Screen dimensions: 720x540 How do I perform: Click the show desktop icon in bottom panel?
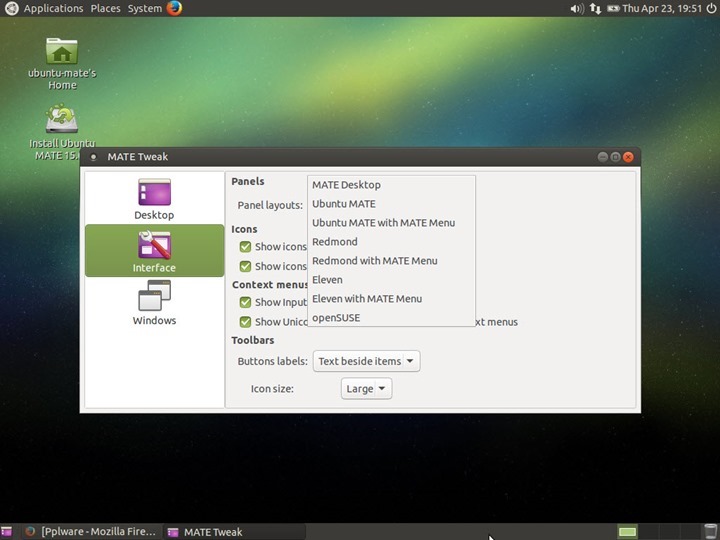click(6, 532)
